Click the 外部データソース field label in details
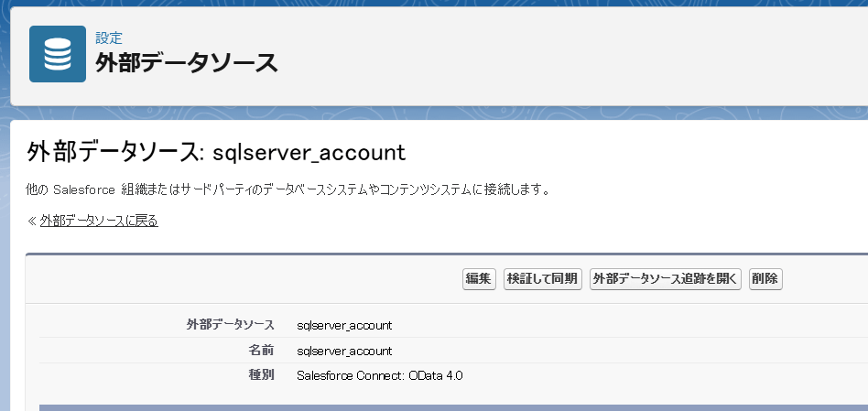 click(x=231, y=325)
